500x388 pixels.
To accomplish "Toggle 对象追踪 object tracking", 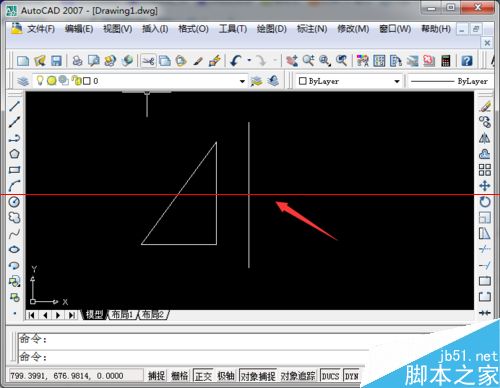I will 298,376.
